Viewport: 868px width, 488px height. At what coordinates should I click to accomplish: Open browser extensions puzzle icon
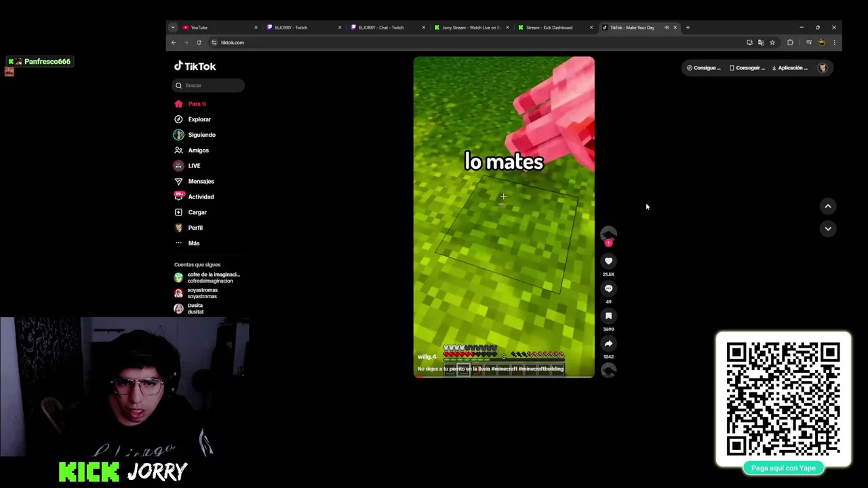tap(790, 43)
